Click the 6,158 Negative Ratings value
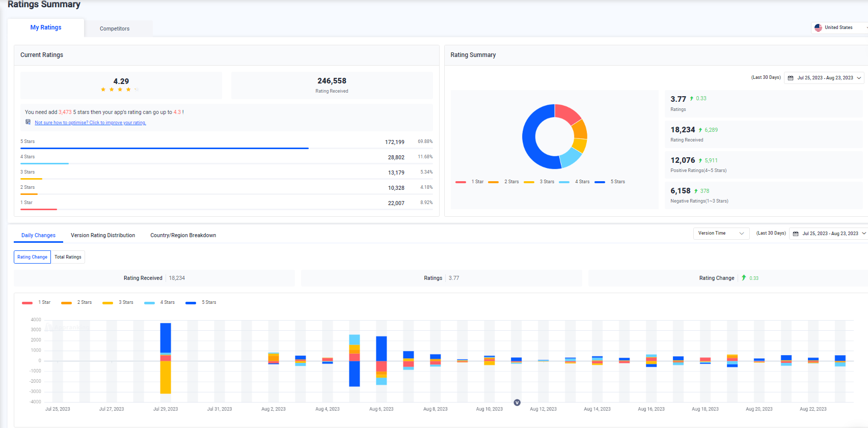Image resolution: width=868 pixels, height=428 pixels. [x=681, y=191]
